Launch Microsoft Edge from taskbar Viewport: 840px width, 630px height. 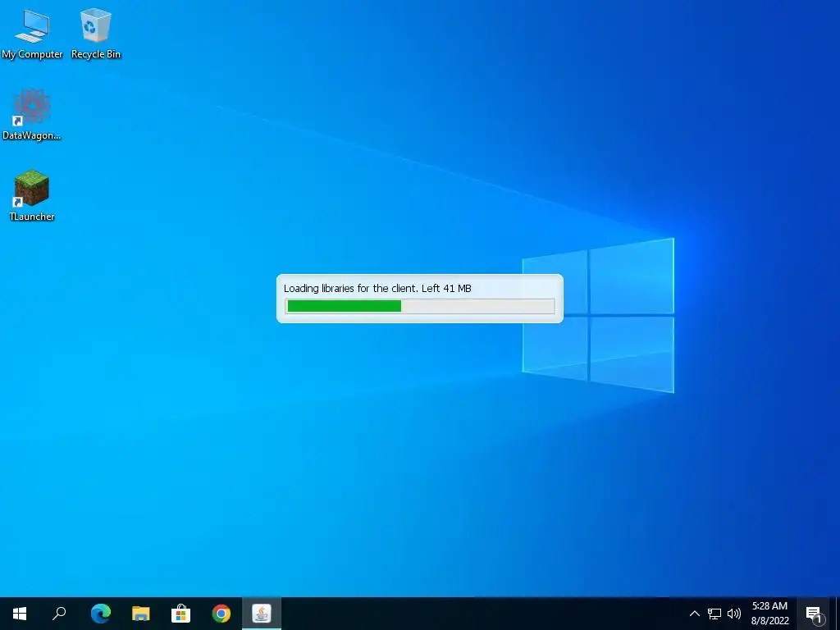[x=100, y=614]
